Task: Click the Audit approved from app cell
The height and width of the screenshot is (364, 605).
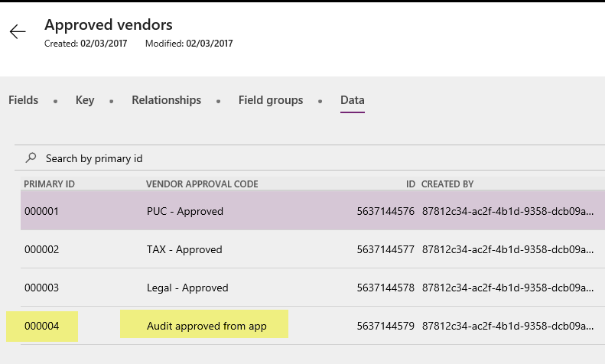Action: pyautogui.click(x=207, y=326)
